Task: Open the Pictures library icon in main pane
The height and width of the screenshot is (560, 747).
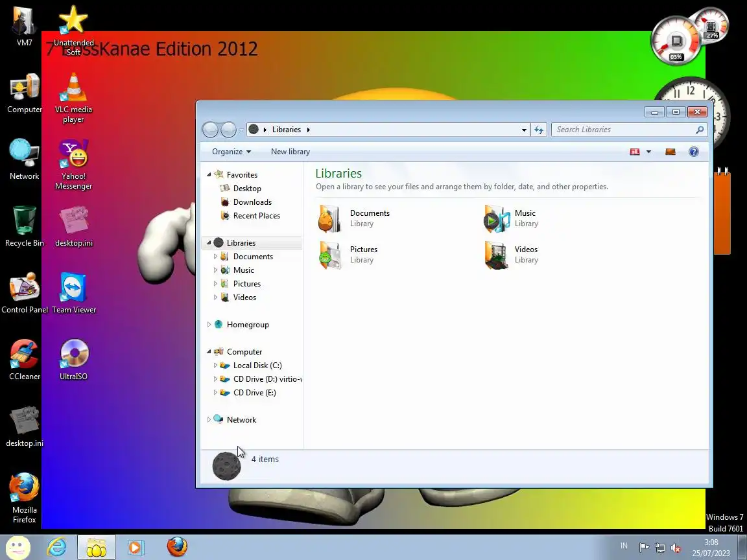Action: coord(329,255)
